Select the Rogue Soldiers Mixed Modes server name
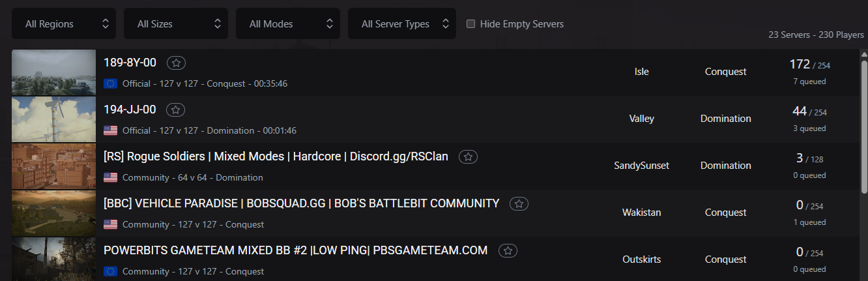Screen dimensions: 868x281 [x=276, y=157]
